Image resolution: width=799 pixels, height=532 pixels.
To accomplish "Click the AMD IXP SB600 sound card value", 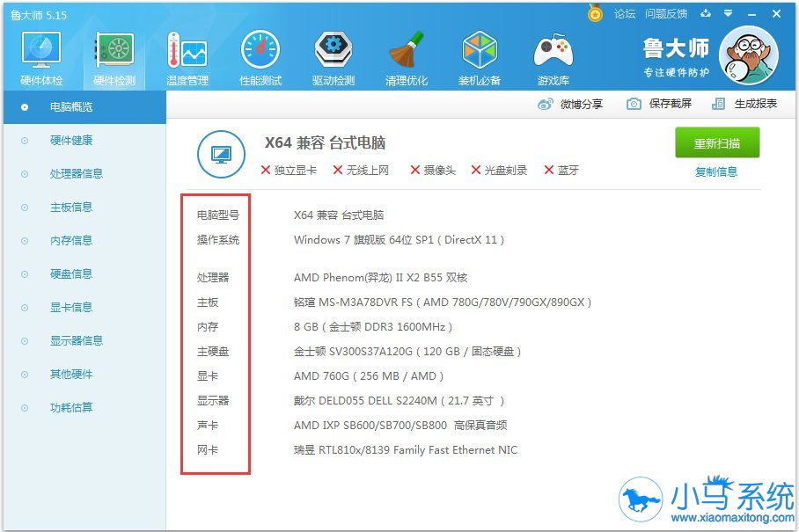I will point(400,425).
